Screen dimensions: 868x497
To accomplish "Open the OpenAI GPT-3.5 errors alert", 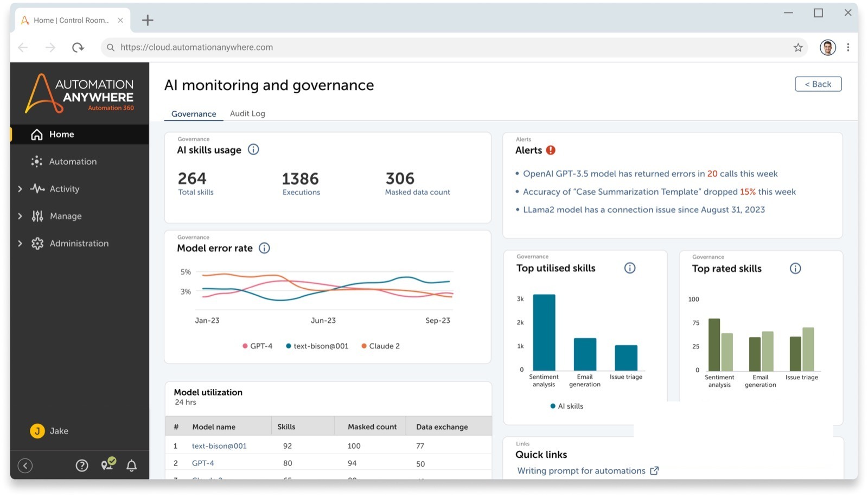I will [650, 174].
